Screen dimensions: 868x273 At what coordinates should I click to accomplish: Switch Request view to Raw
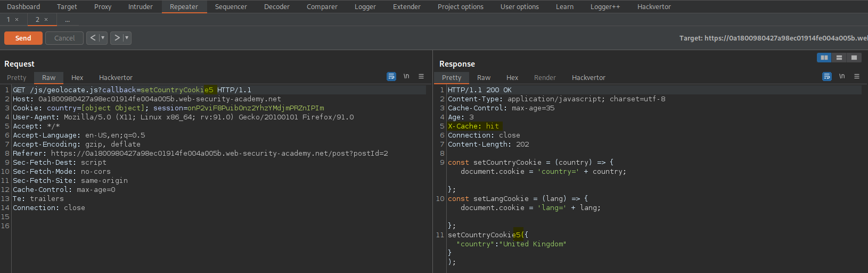click(49, 77)
